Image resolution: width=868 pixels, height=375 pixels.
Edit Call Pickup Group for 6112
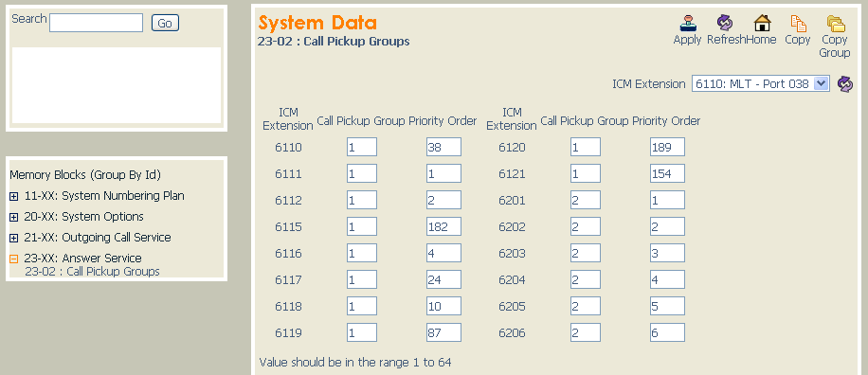[x=362, y=200]
